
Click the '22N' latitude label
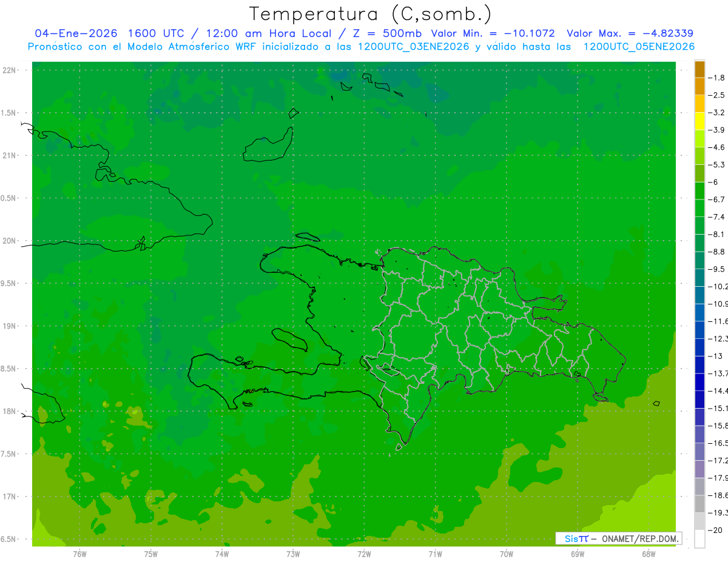[x=10, y=70]
